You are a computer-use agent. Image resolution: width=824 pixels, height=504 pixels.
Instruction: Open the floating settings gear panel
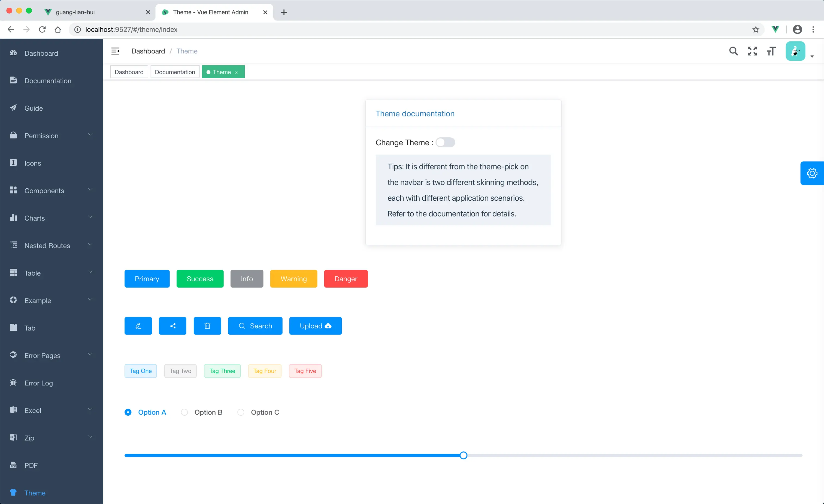click(x=812, y=173)
